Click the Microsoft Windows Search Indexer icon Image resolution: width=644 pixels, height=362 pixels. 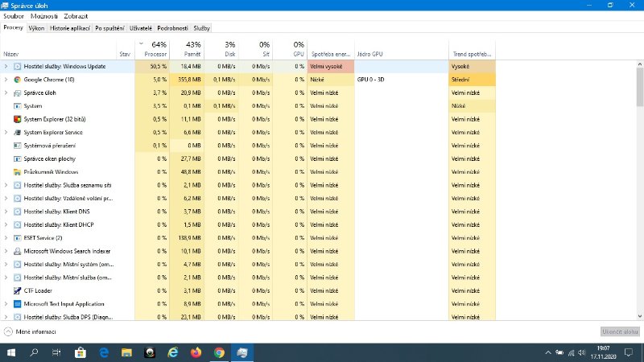point(17,251)
